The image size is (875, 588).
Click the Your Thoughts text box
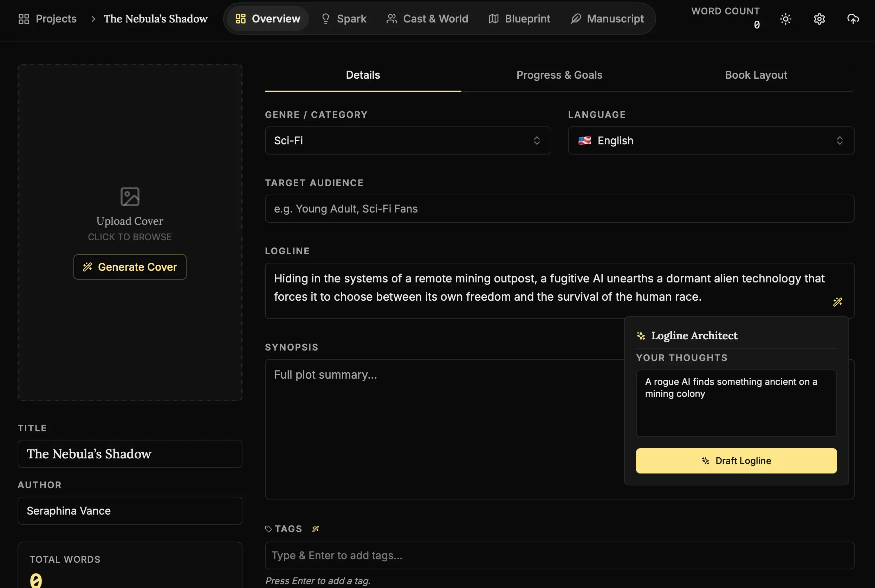(736, 403)
